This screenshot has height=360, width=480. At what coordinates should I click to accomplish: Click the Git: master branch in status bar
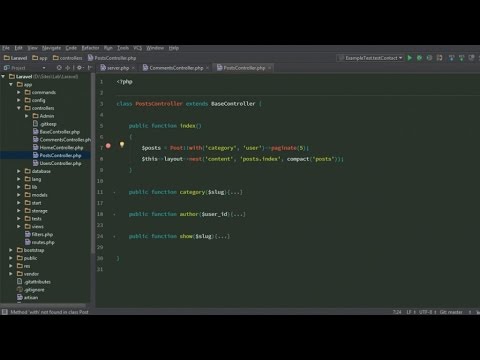point(451,312)
